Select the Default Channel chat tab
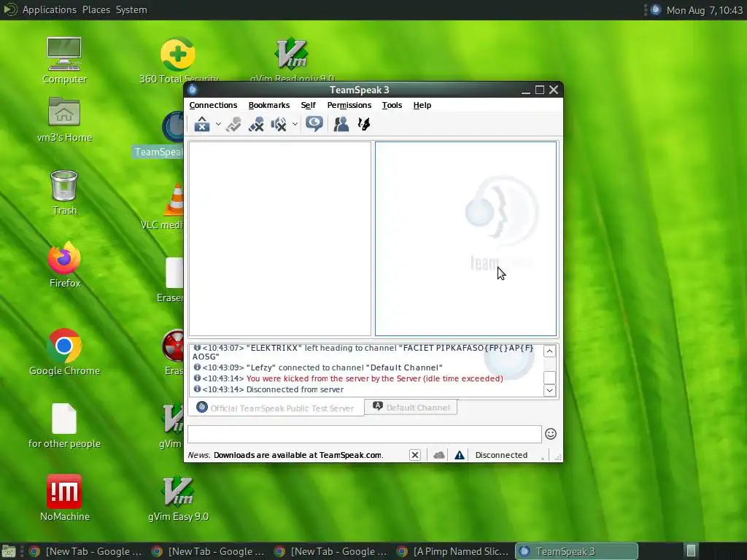Screen dimensions: 747x560 click(x=411, y=407)
